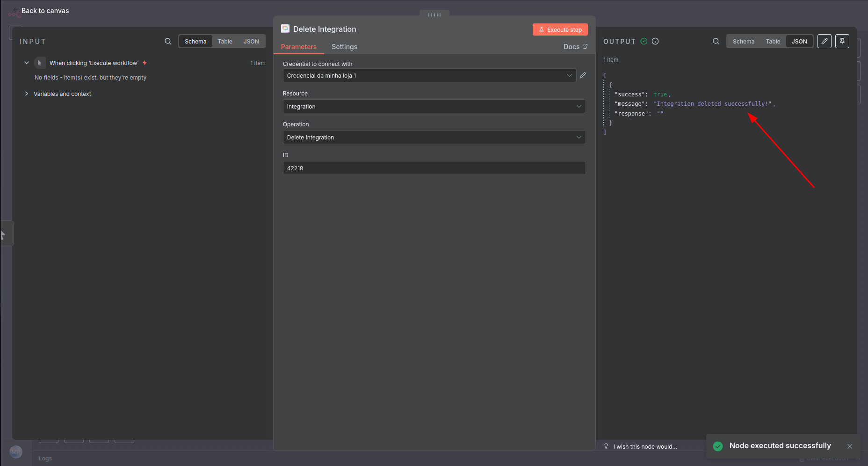This screenshot has width=868, height=466.
Task: Switch OUTPUT view to Table
Action: click(773, 41)
